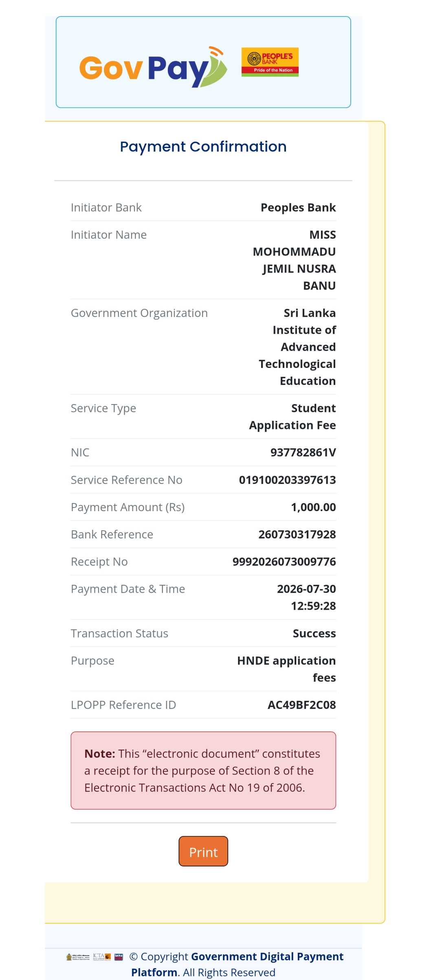Click the Peoples Bank initiator value
Screen dimensions: 440x980
click(x=298, y=208)
